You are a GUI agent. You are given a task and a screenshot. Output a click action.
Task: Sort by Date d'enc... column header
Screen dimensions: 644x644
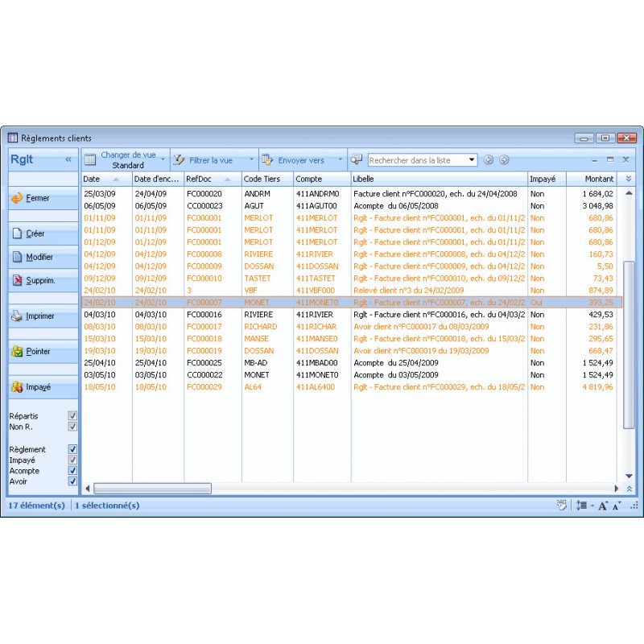(158, 179)
